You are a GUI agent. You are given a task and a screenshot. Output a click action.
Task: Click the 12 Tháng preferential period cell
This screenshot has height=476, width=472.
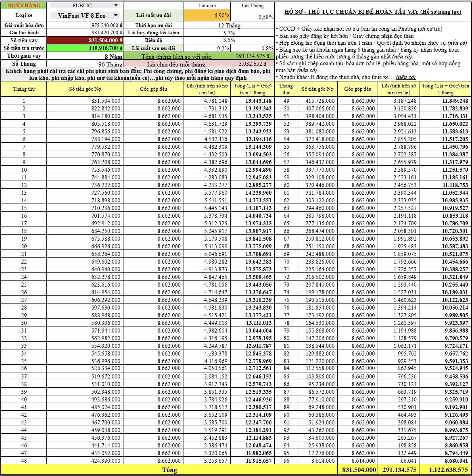[x=229, y=25]
